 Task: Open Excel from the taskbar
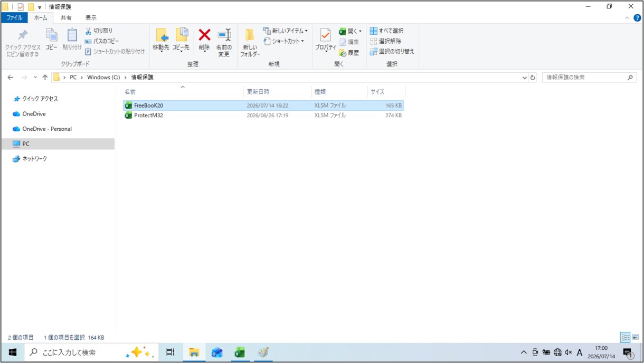pos(240,352)
